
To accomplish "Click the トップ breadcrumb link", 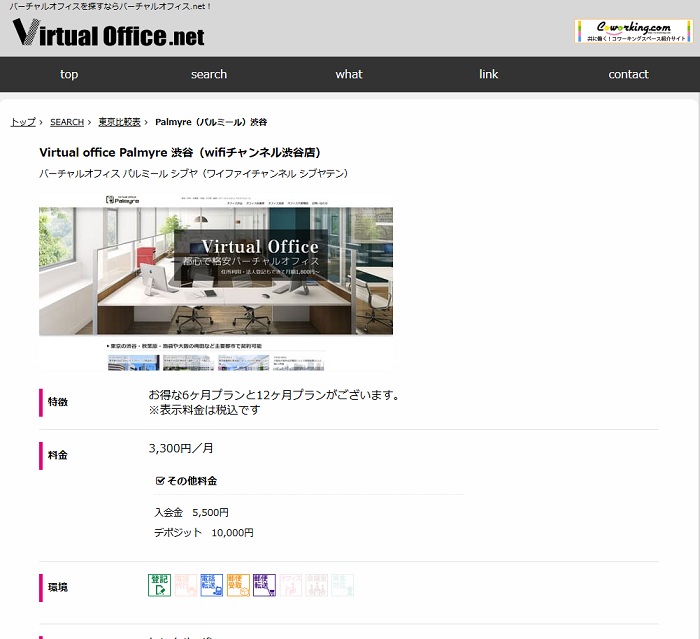I will coord(23,122).
